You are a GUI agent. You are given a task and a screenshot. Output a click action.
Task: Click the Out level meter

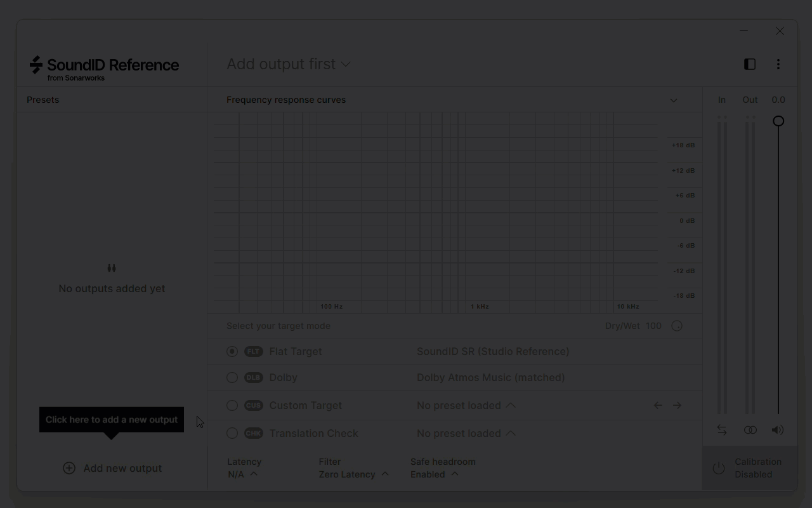[750, 265]
